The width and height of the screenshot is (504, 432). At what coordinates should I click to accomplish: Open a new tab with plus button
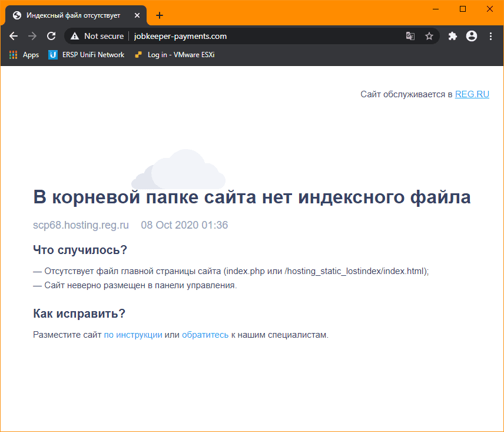(x=160, y=15)
